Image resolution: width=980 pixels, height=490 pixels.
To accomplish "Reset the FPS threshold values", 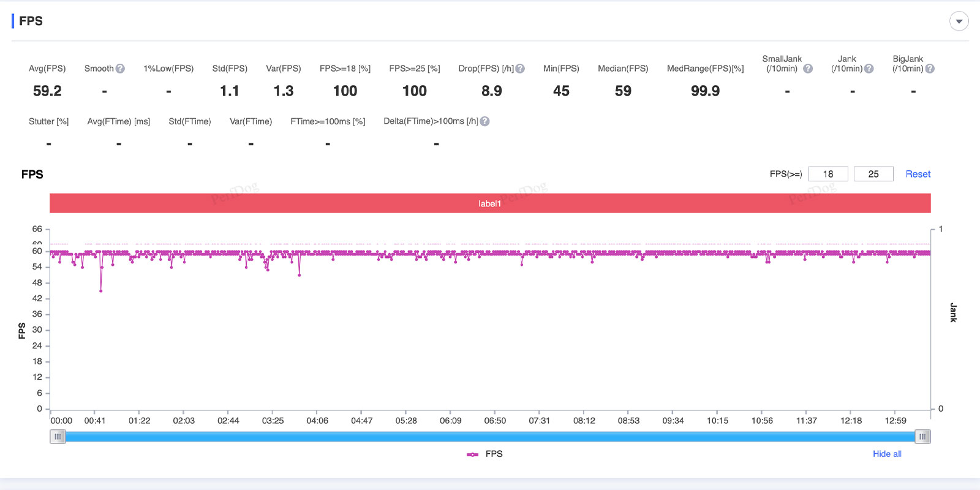I will (918, 174).
